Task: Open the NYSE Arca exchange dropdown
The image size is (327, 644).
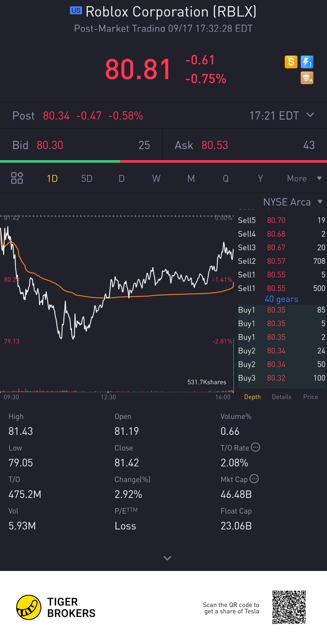Action: 292,202
